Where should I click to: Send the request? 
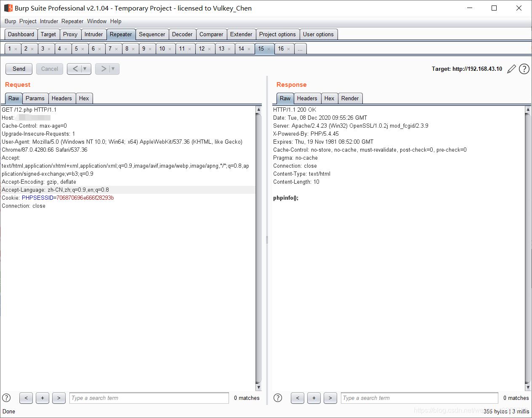tap(19, 69)
